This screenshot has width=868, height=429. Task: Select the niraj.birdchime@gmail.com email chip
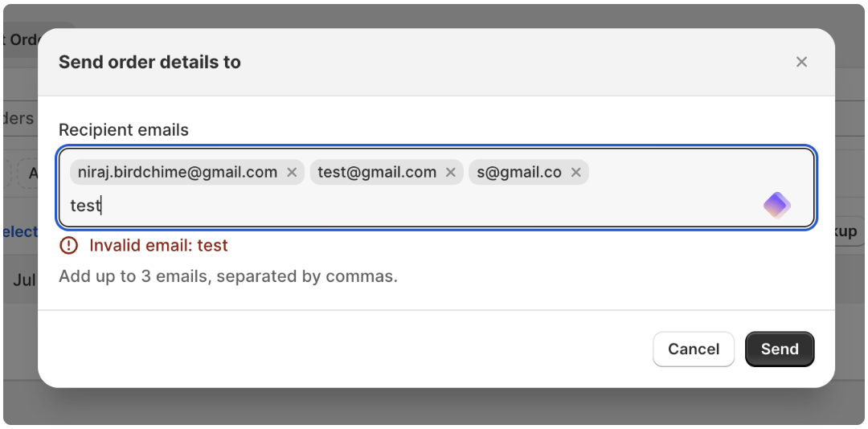coord(177,173)
